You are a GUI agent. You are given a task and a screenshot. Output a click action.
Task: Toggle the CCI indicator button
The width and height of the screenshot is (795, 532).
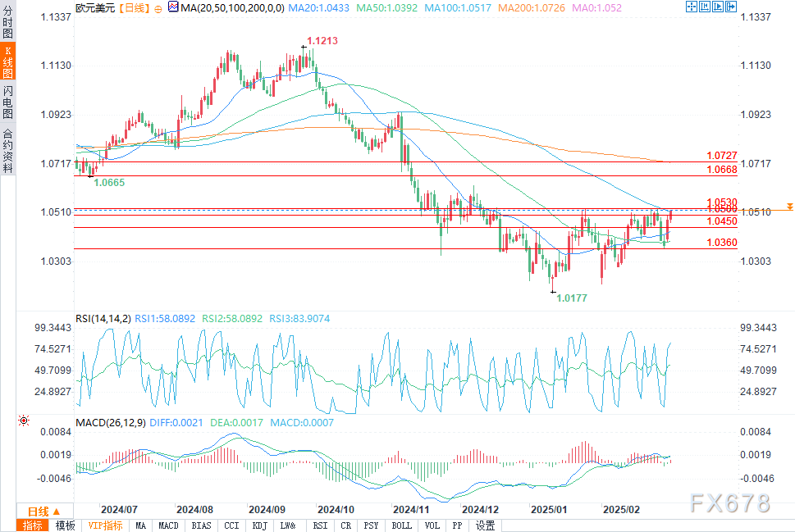pyautogui.click(x=231, y=525)
